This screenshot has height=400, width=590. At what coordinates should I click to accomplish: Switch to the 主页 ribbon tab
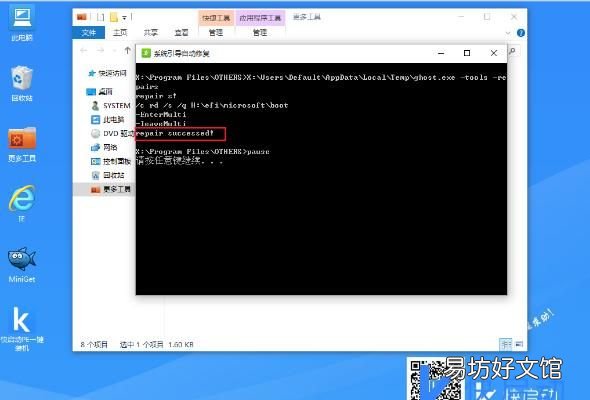pyautogui.click(x=120, y=33)
